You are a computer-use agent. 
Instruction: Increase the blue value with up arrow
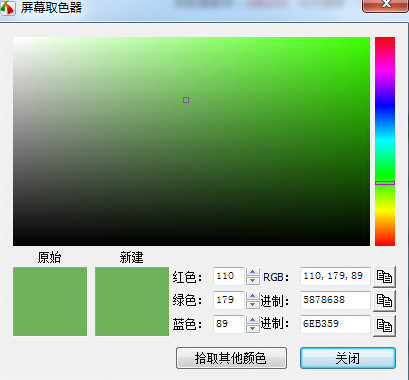[253, 320]
